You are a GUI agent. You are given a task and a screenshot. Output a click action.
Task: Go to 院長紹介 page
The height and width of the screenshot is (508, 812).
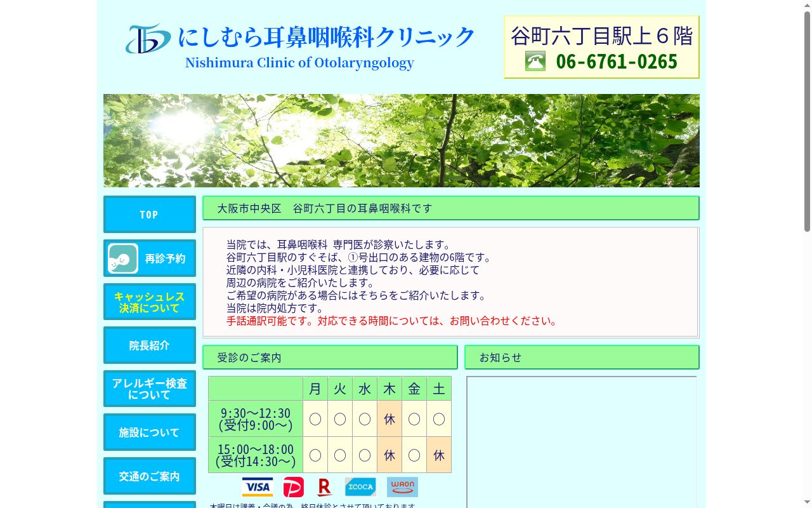pos(150,345)
